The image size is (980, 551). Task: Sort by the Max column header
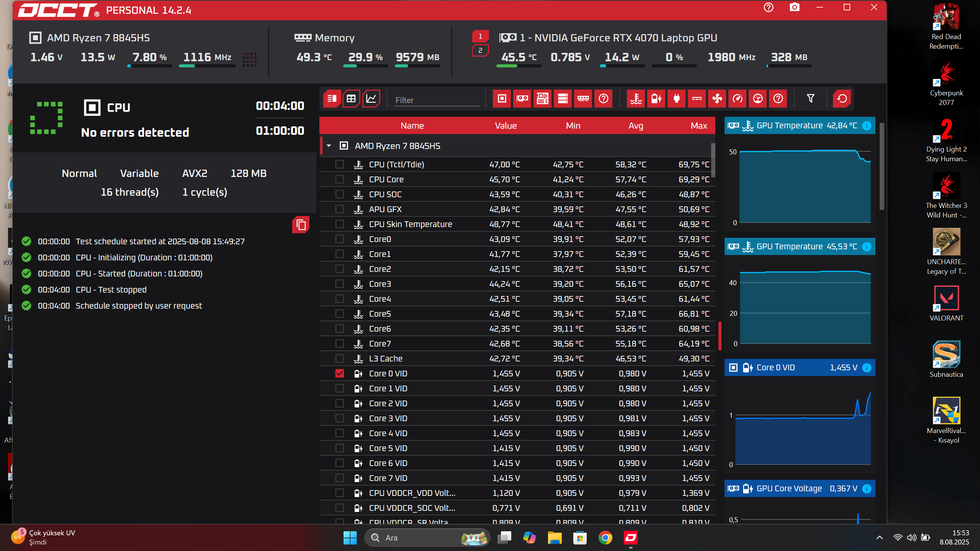pos(699,126)
